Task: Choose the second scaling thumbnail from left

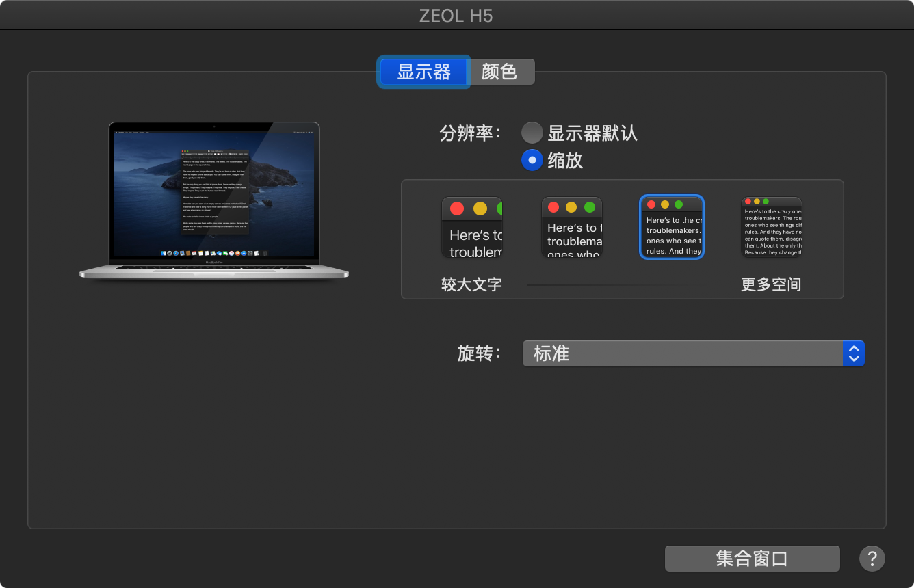Action: click(x=572, y=228)
